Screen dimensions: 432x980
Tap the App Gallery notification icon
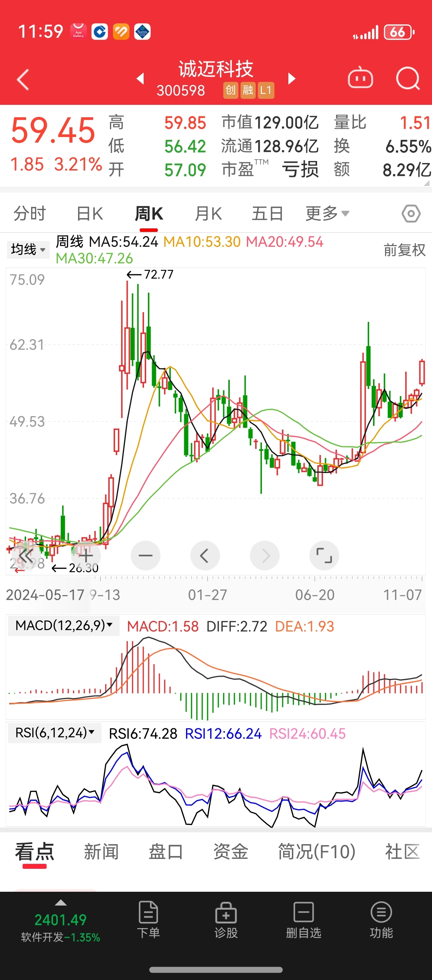pos(78,31)
